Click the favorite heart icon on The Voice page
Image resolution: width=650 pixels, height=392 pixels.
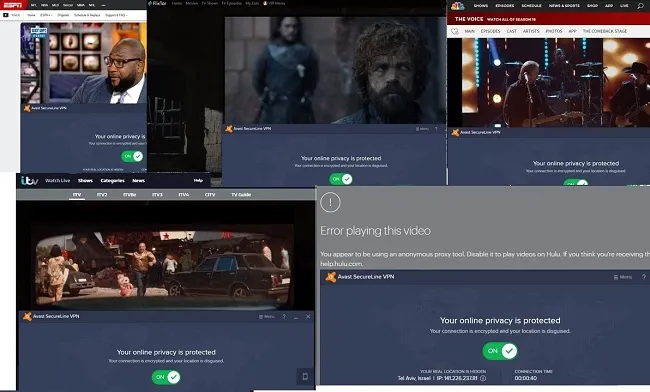pos(455,31)
